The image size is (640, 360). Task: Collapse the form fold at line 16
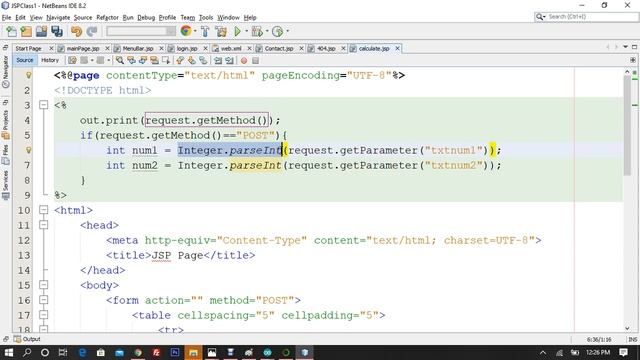[44, 300]
